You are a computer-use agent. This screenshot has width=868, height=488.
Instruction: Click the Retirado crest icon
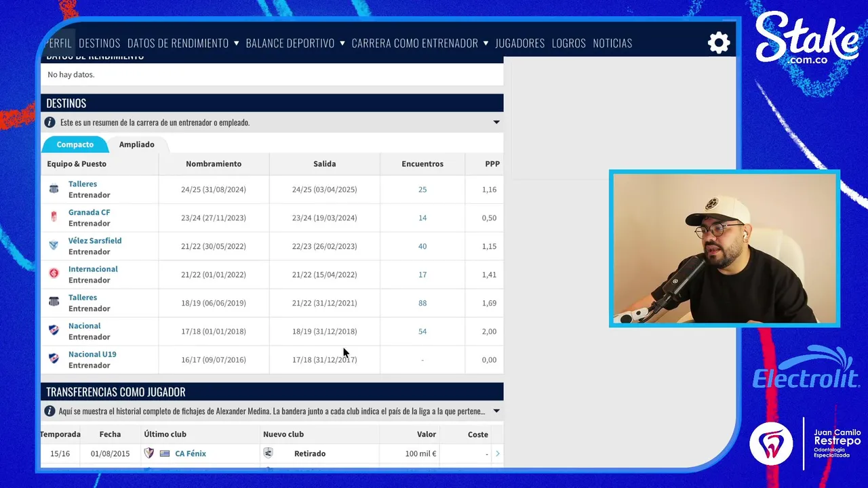tap(268, 453)
